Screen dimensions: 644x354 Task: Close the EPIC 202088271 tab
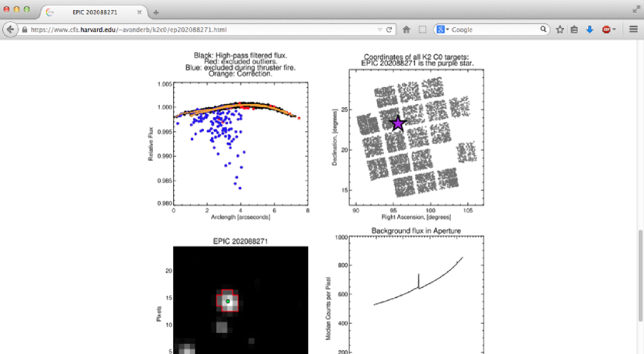(139, 12)
